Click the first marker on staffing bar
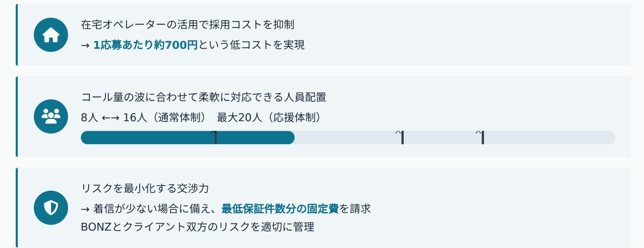The width and height of the screenshot is (644, 248). click(216, 137)
